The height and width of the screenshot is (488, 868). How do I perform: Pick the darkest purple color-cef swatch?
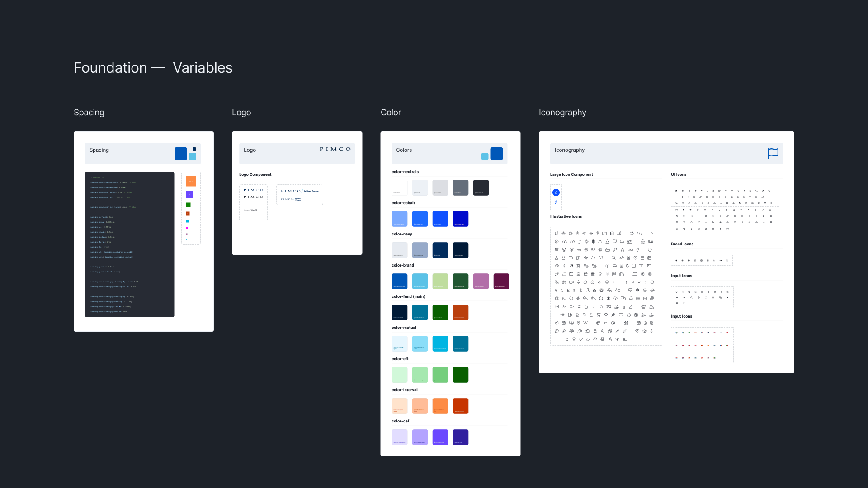pos(460,437)
